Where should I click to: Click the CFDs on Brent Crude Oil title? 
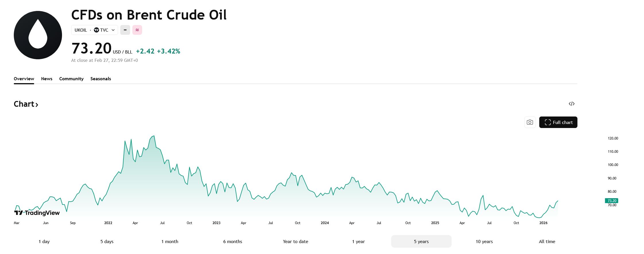coord(149,15)
